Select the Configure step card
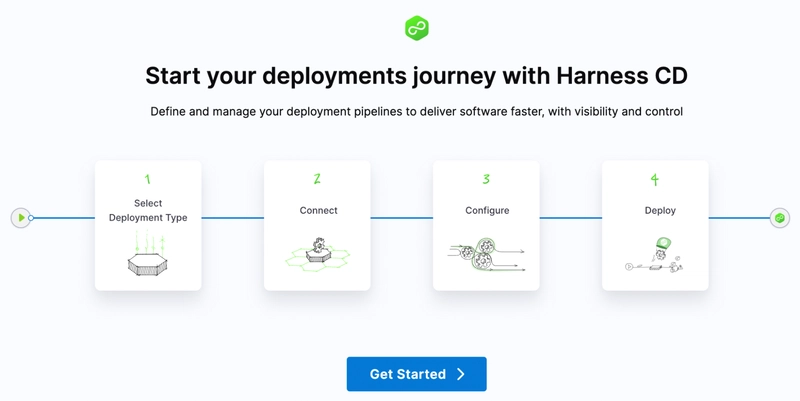This screenshot has height=401, width=800. pos(486,225)
